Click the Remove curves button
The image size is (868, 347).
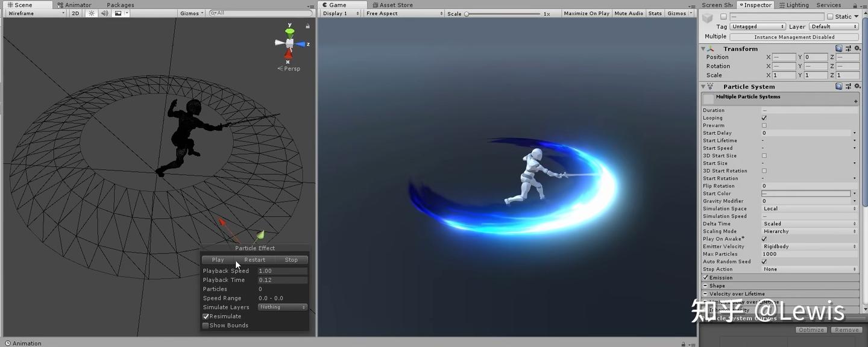846,330
